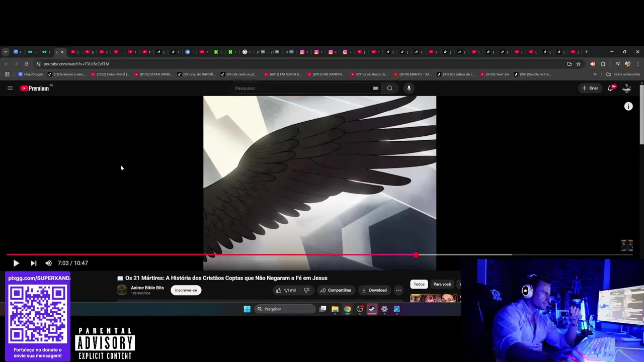
Task: Open the Windows Start menu
Action: pyautogui.click(x=247, y=309)
